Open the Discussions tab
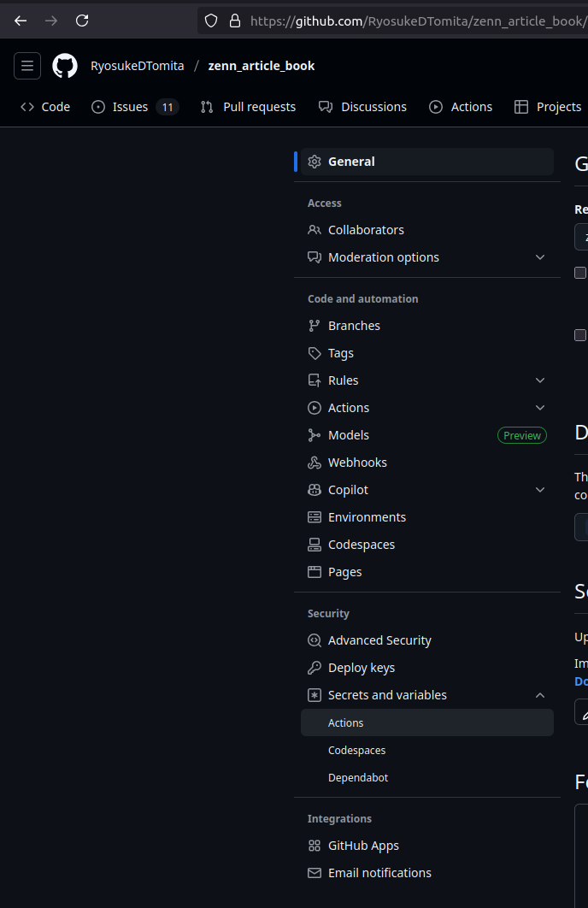Screen dimensions: 588x908 (x=363, y=106)
